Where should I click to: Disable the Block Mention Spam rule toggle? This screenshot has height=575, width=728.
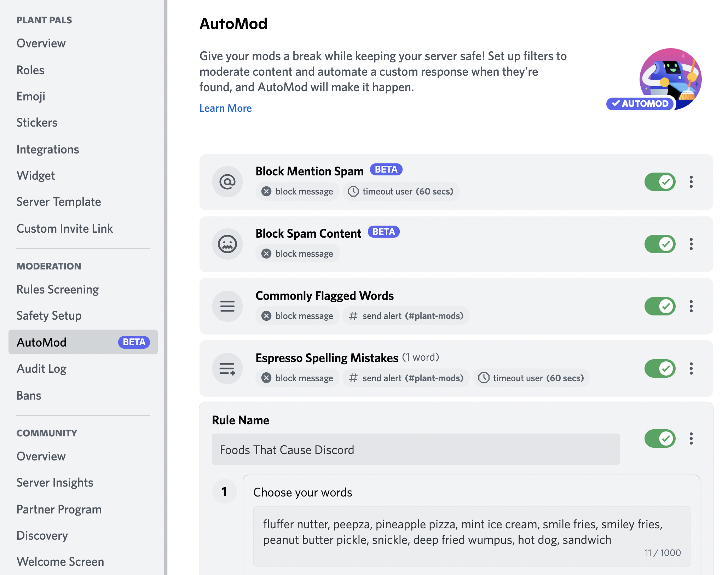pyautogui.click(x=659, y=182)
